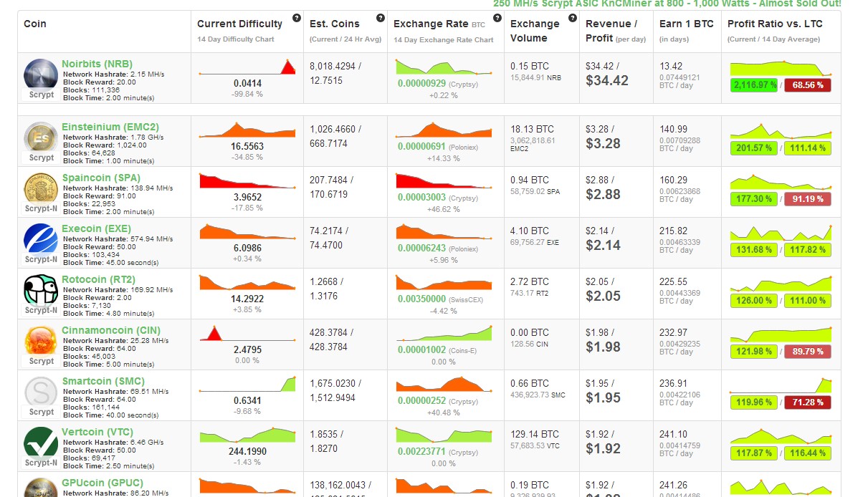Image resolution: width=868 pixels, height=497 pixels.
Task: Click the red 68.56 % profit badge
Action: point(808,85)
